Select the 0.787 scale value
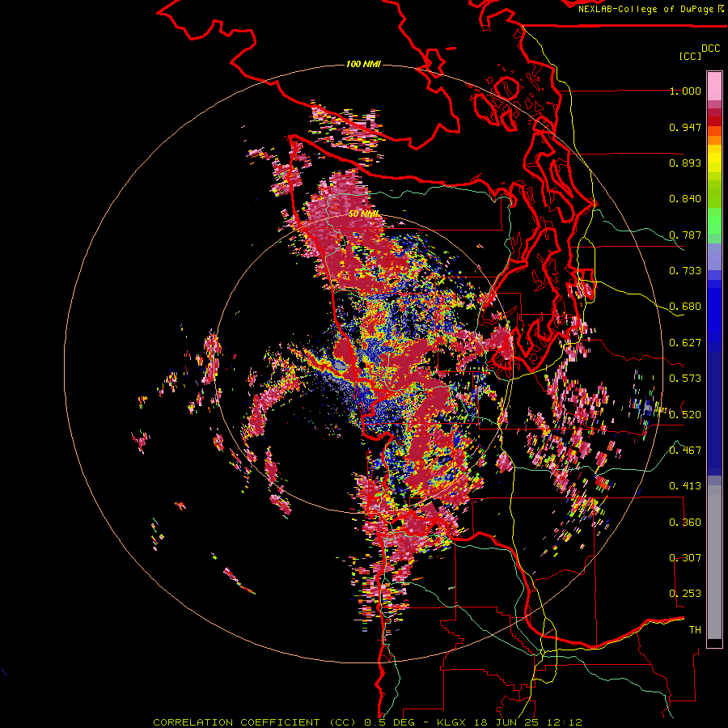 [x=685, y=235]
